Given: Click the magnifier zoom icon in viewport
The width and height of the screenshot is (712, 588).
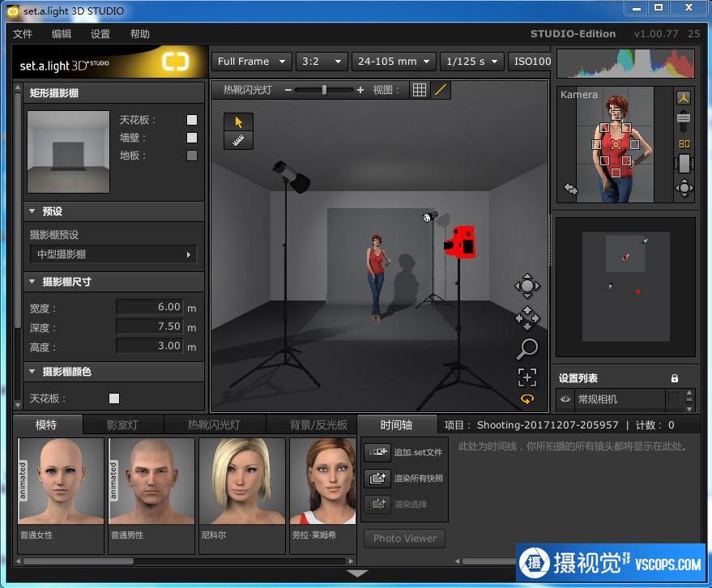Looking at the screenshot, I should pyautogui.click(x=527, y=349).
